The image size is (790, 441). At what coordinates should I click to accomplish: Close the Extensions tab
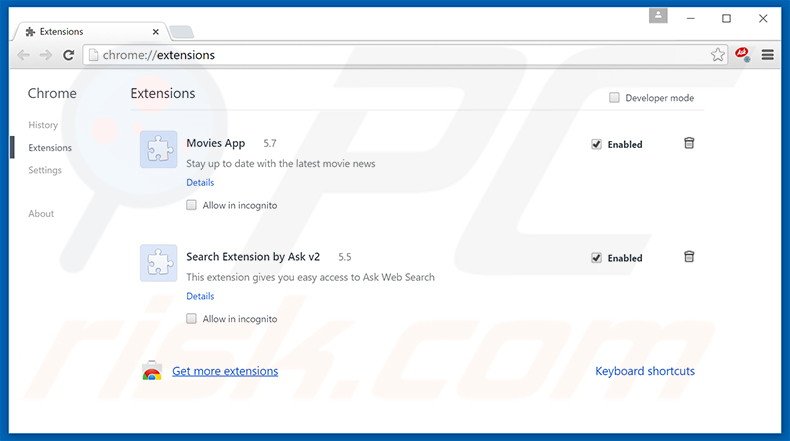(x=156, y=32)
